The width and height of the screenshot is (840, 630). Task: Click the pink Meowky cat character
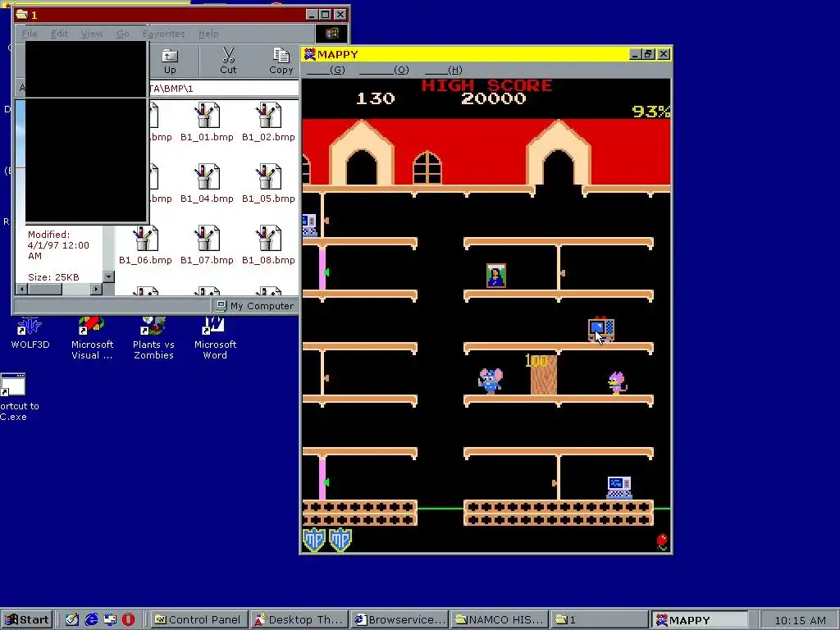[x=617, y=383]
